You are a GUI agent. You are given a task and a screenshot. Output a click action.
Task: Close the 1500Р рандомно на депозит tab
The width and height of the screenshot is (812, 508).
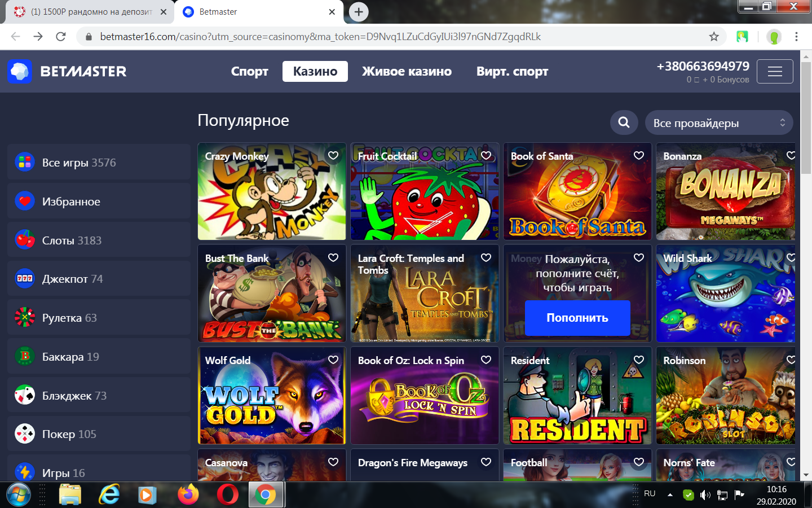[x=164, y=12]
